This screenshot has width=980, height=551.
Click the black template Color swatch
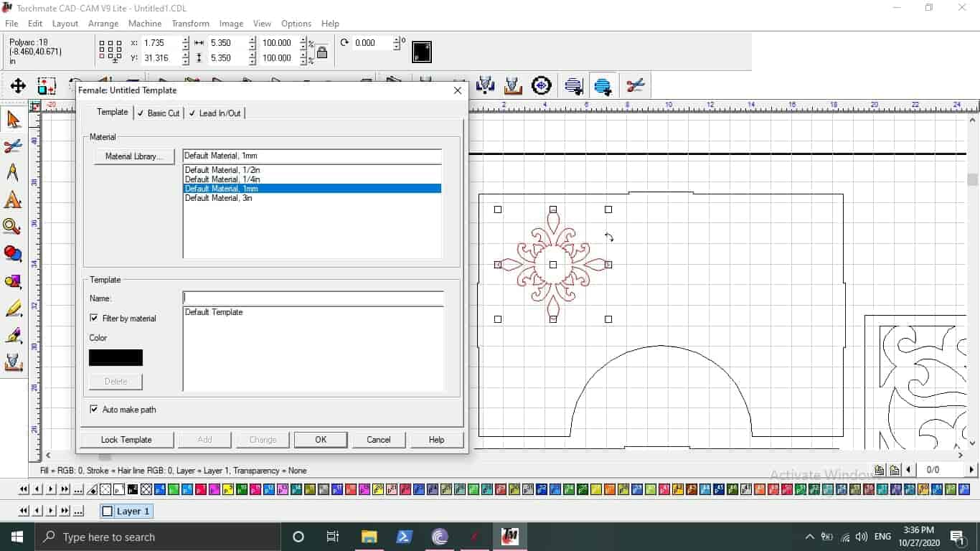(116, 357)
